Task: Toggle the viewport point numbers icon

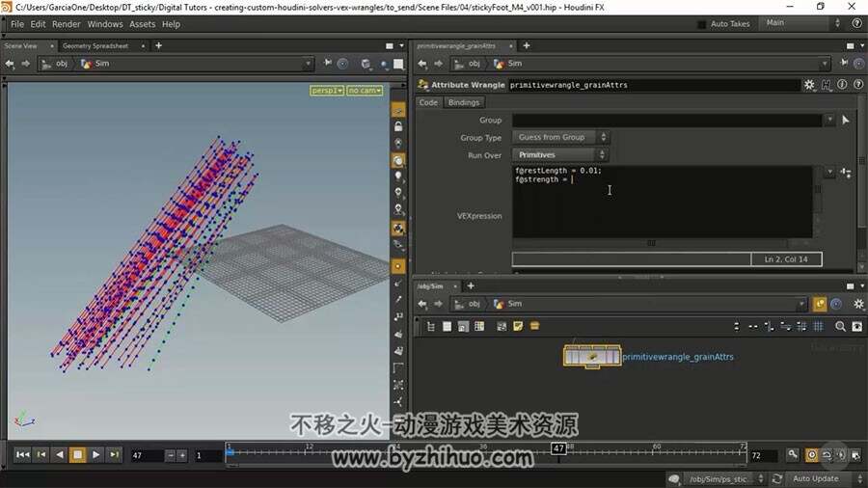Action: 398,316
